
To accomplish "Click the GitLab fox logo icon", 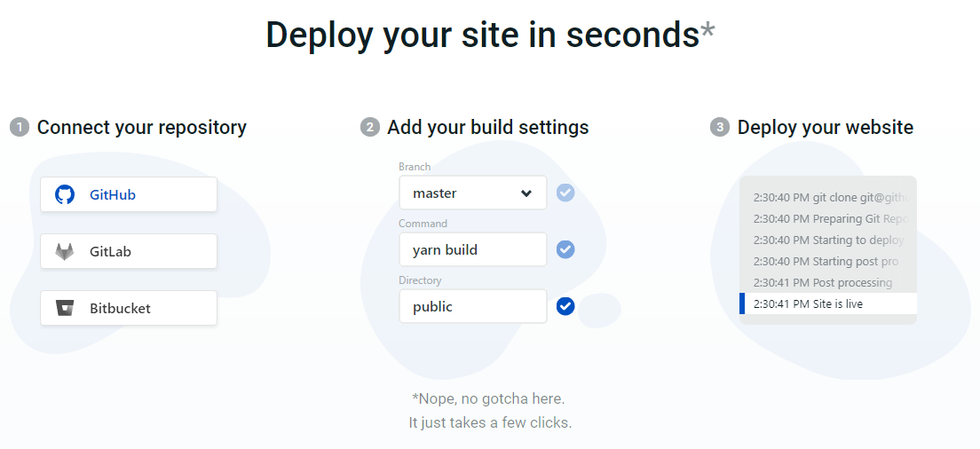I will [x=65, y=251].
